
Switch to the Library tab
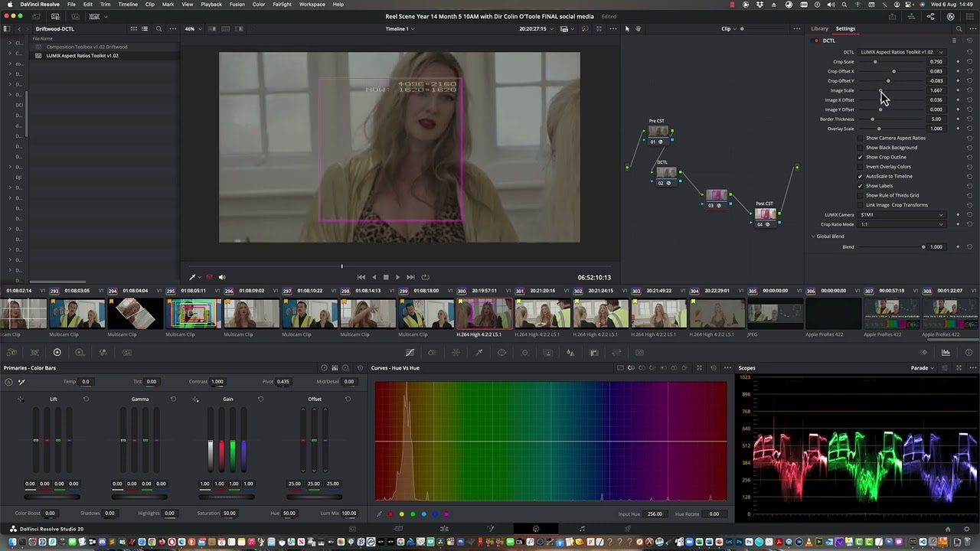(819, 29)
